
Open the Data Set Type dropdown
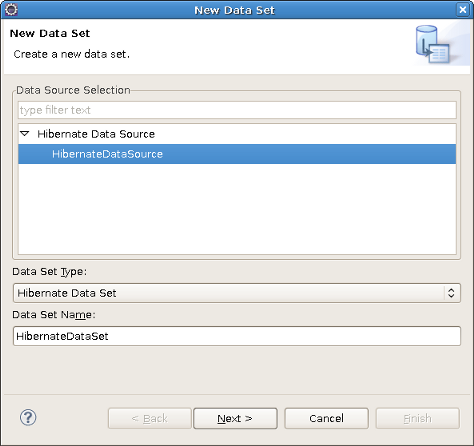(x=237, y=293)
